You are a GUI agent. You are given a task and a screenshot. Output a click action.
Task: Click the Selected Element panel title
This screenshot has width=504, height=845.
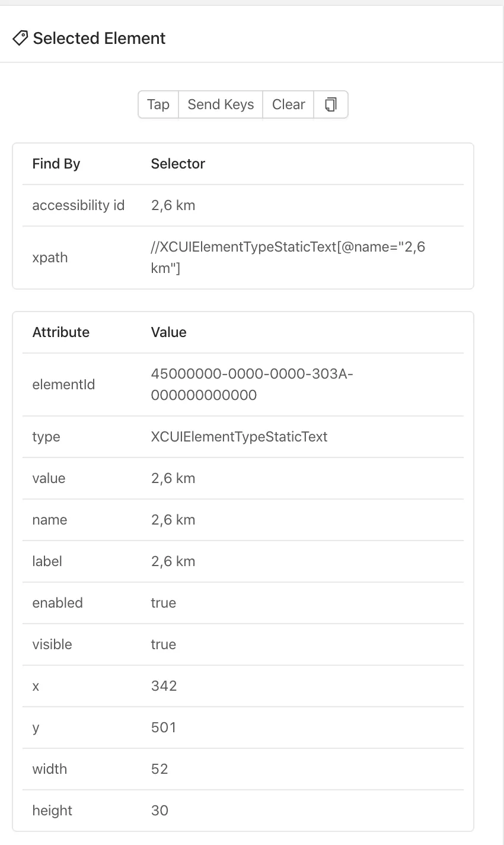click(99, 39)
